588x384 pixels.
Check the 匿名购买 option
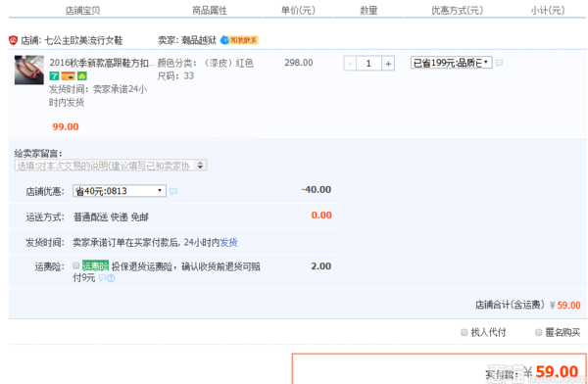tap(538, 332)
